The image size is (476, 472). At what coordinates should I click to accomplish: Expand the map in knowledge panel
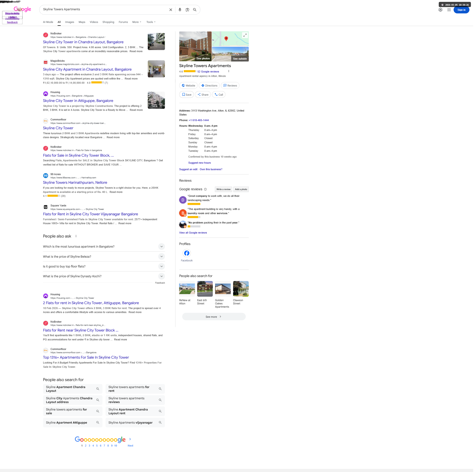[246, 35]
